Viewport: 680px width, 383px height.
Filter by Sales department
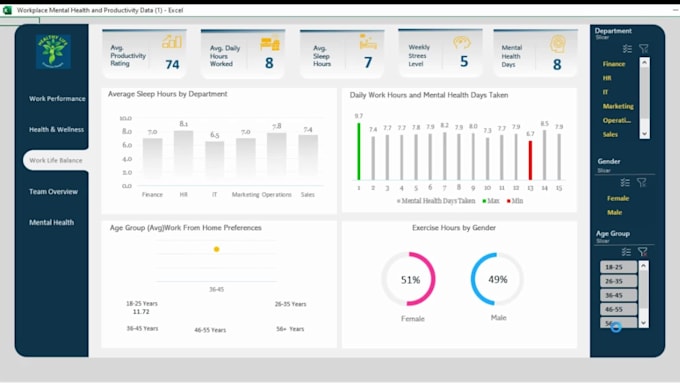point(610,134)
